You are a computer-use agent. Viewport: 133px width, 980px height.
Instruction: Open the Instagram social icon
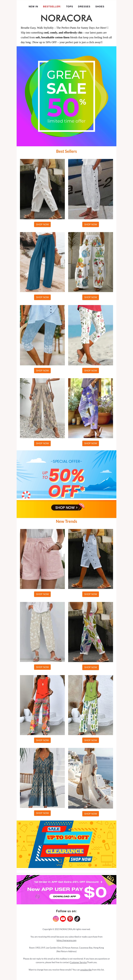tap(56, 918)
